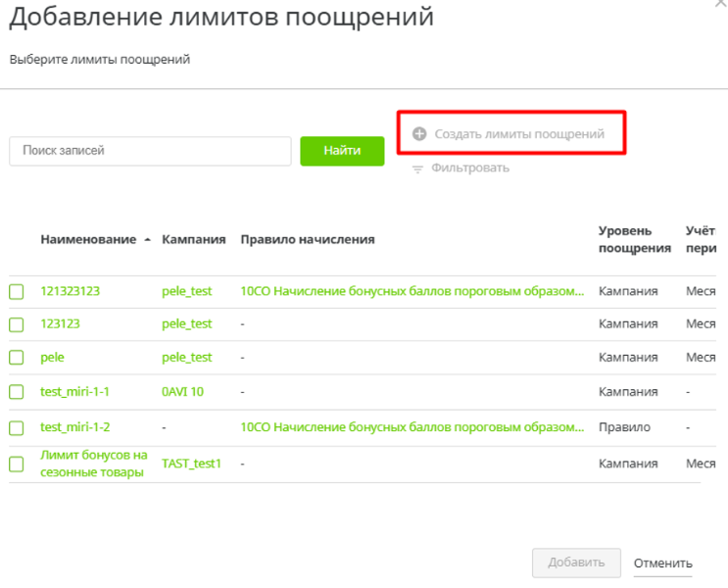Click the filter lines icon

[417, 169]
